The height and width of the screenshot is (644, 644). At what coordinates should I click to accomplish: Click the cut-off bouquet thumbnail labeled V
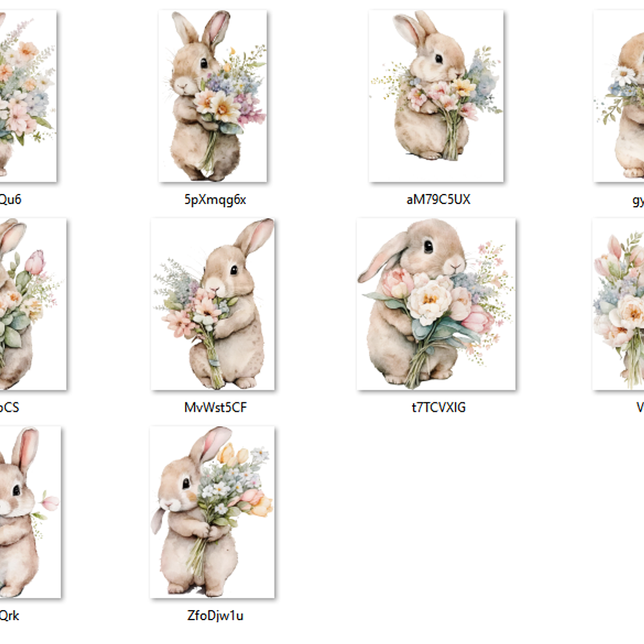(618, 304)
